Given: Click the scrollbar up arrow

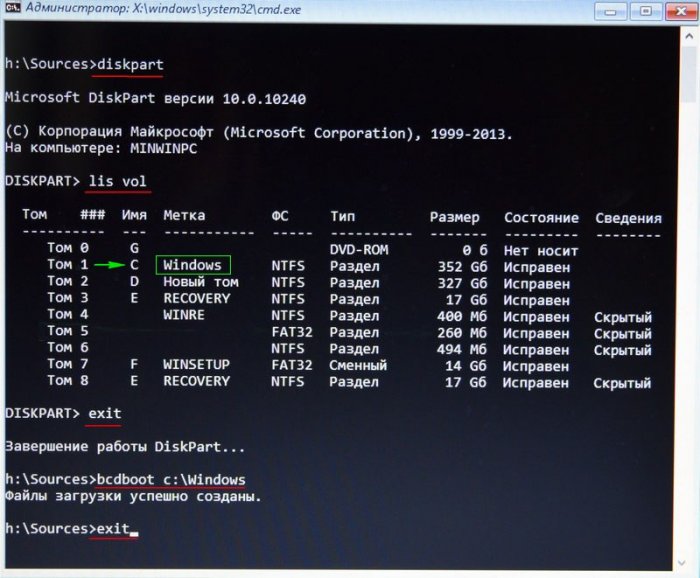Looking at the screenshot, I should pyautogui.click(x=690, y=37).
